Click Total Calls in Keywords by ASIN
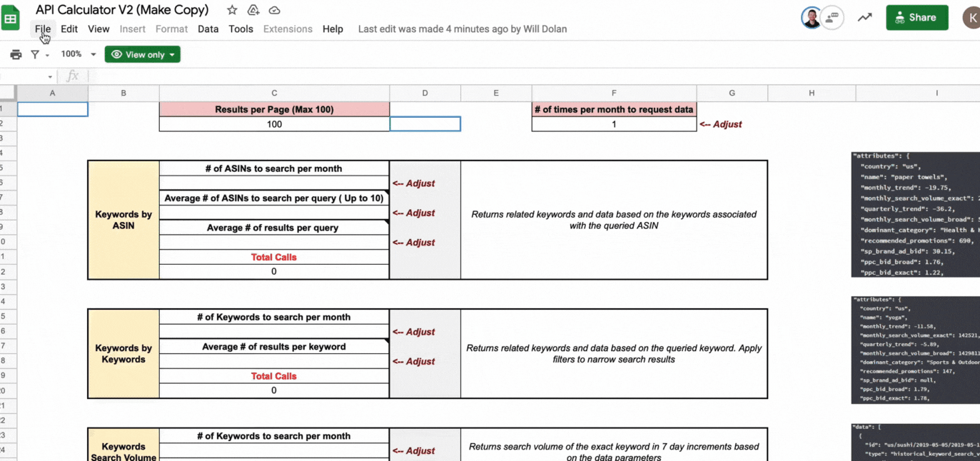Screen dimensions: 980x461 point(274,257)
